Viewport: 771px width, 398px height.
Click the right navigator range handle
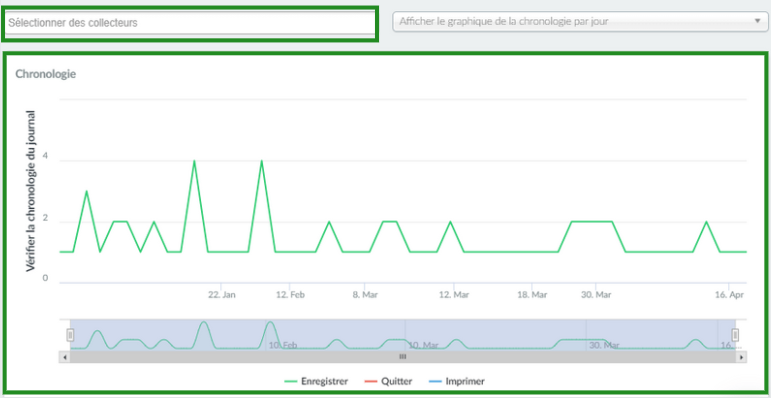(x=735, y=335)
